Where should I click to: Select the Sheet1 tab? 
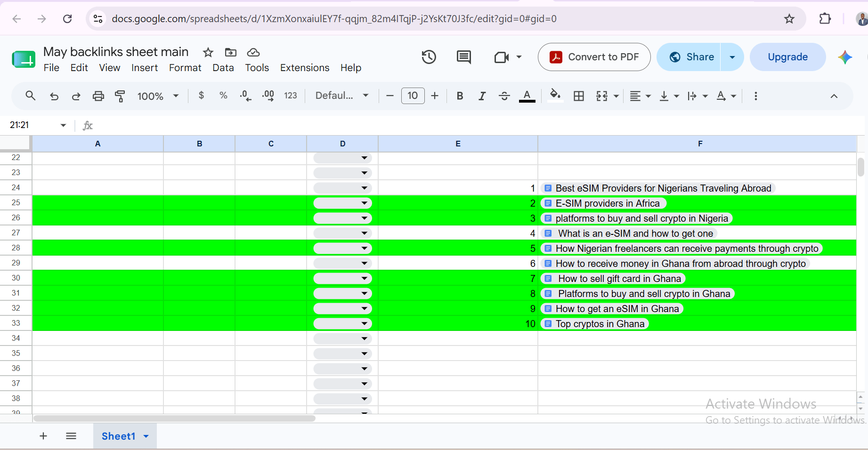(125, 436)
